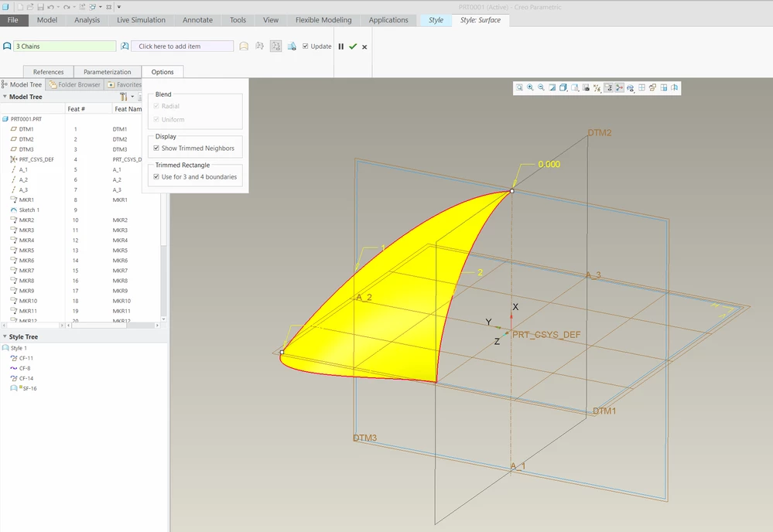
Task: Click the 3 Chains collector field
Action: [x=65, y=46]
